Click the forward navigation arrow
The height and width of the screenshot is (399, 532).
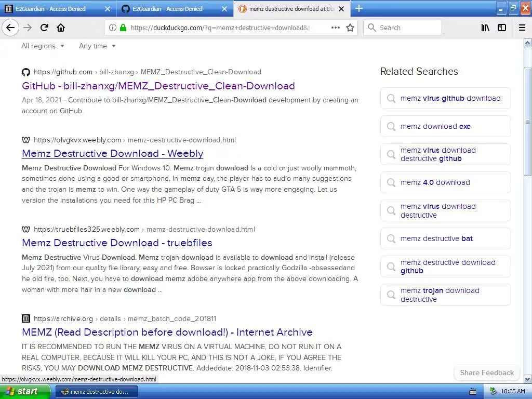coord(28,28)
